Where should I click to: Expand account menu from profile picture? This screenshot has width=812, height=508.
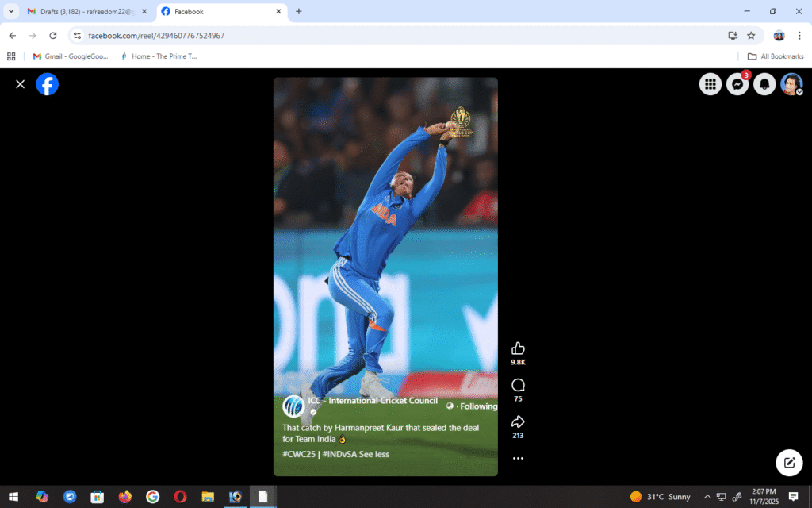791,84
